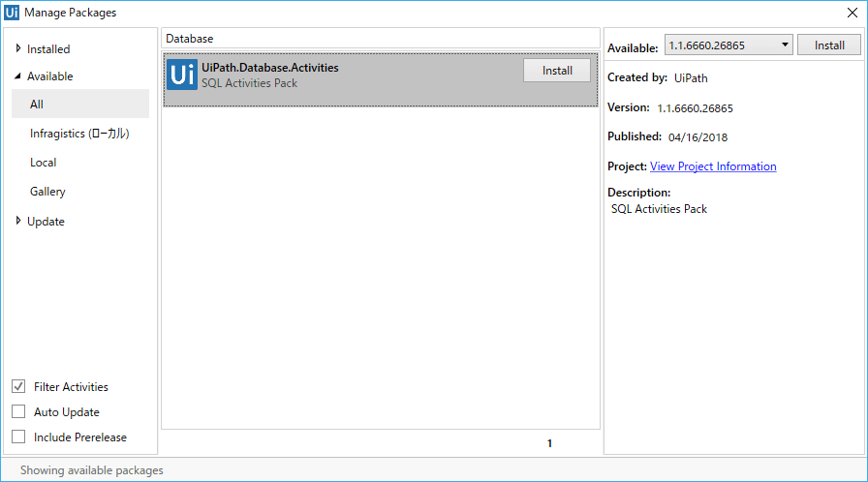The width and height of the screenshot is (868, 482).
Task: Expand the Installed tree node arrow
Action: tap(18, 48)
